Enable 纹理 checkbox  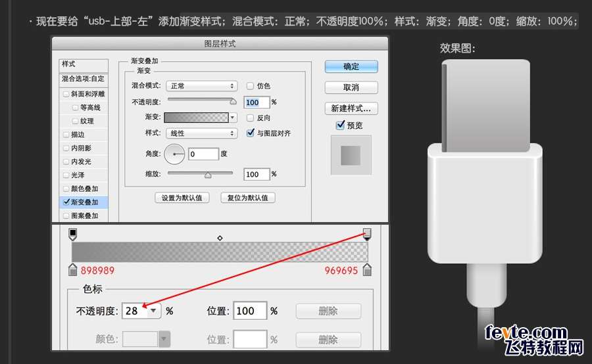click(75, 121)
